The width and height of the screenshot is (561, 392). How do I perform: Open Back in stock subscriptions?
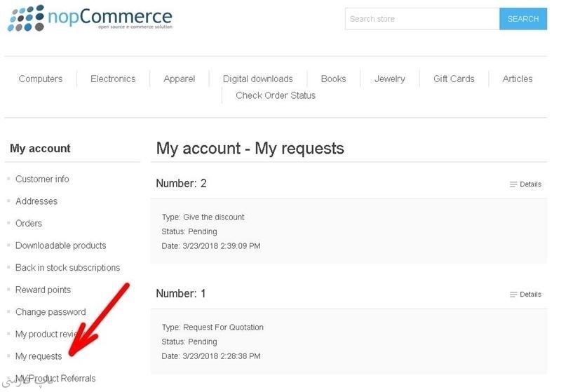click(67, 268)
